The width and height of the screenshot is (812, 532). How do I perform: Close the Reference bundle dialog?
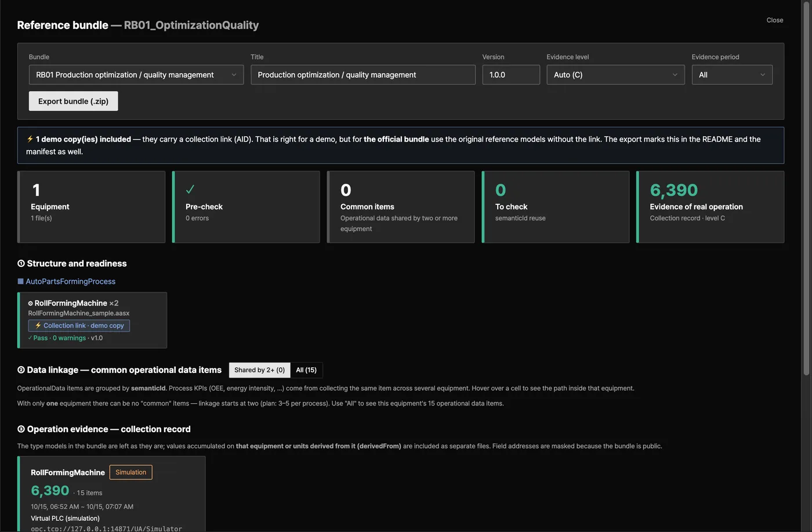point(775,20)
